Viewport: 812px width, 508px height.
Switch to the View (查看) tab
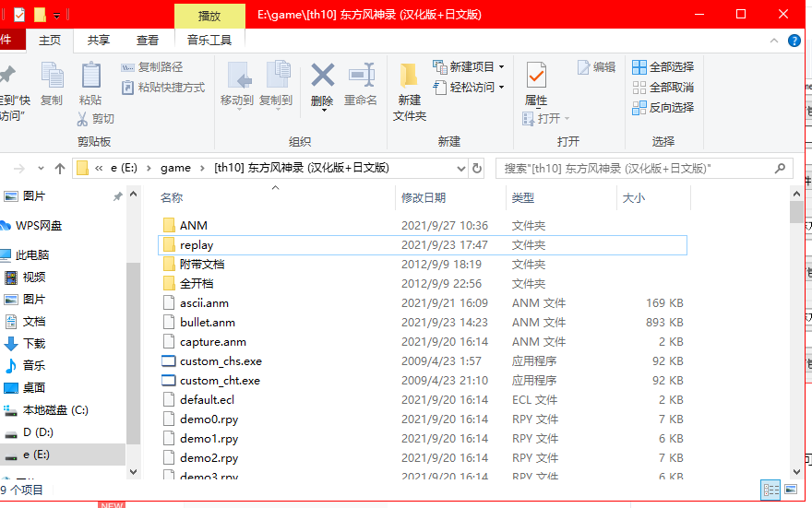tap(148, 40)
